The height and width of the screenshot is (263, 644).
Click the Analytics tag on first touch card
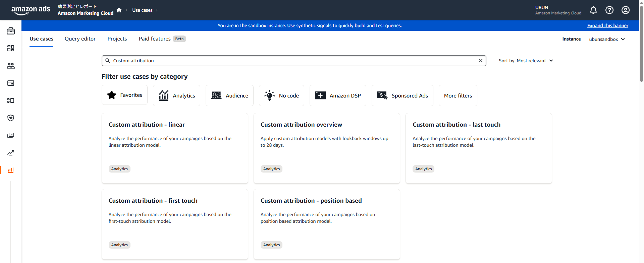click(119, 245)
